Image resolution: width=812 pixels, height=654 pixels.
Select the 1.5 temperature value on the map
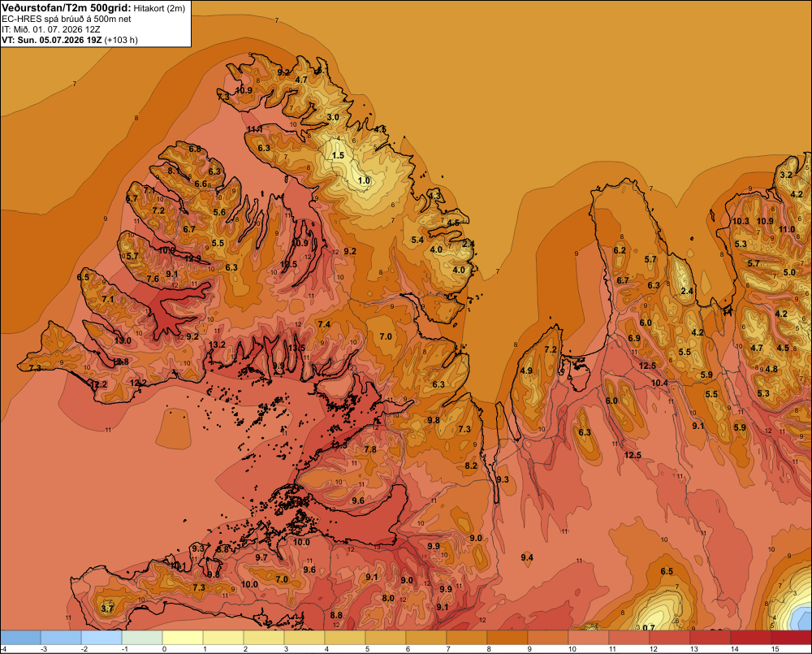[338, 155]
